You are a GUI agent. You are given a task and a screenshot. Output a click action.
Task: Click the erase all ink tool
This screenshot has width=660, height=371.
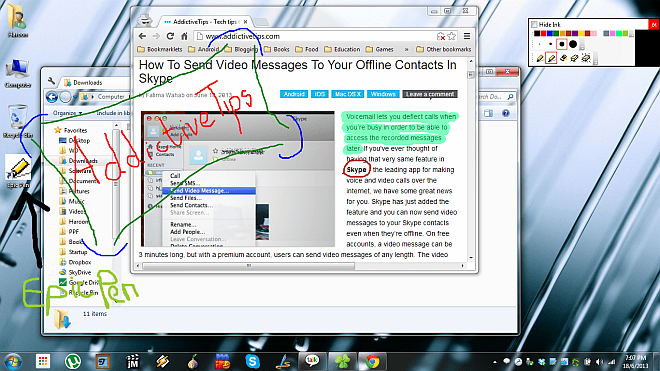(586, 58)
